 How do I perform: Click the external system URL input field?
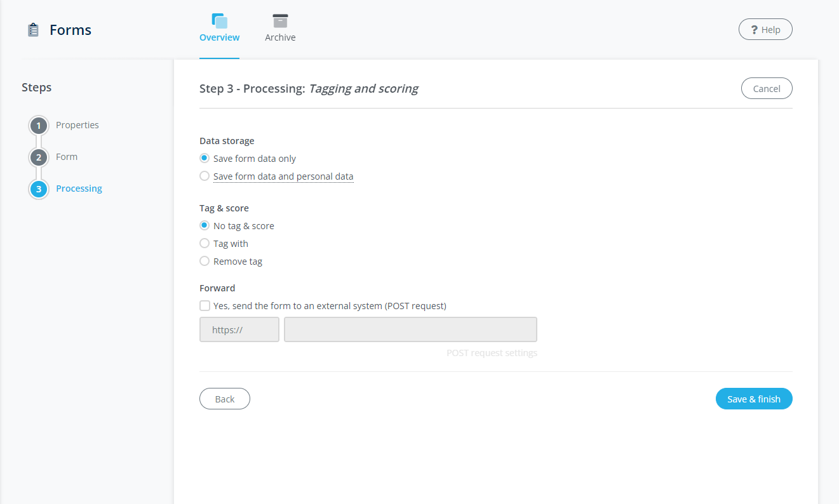click(410, 329)
